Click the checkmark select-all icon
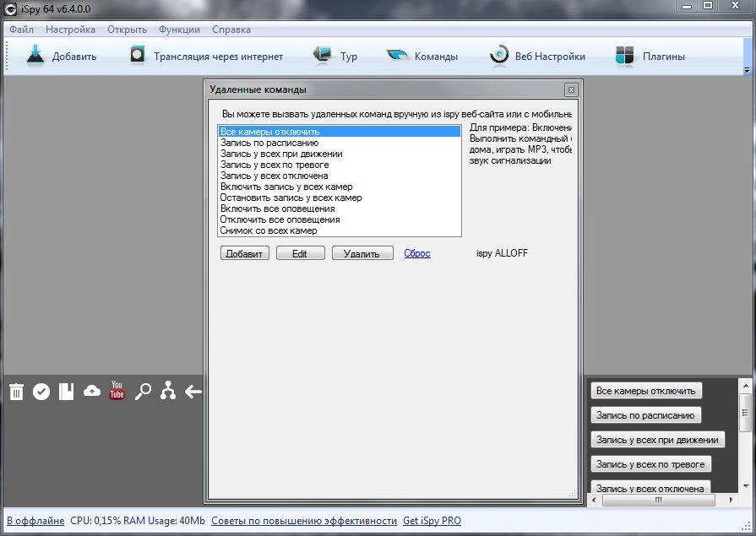Screen dimensions: 756x536 pos(41,392)
